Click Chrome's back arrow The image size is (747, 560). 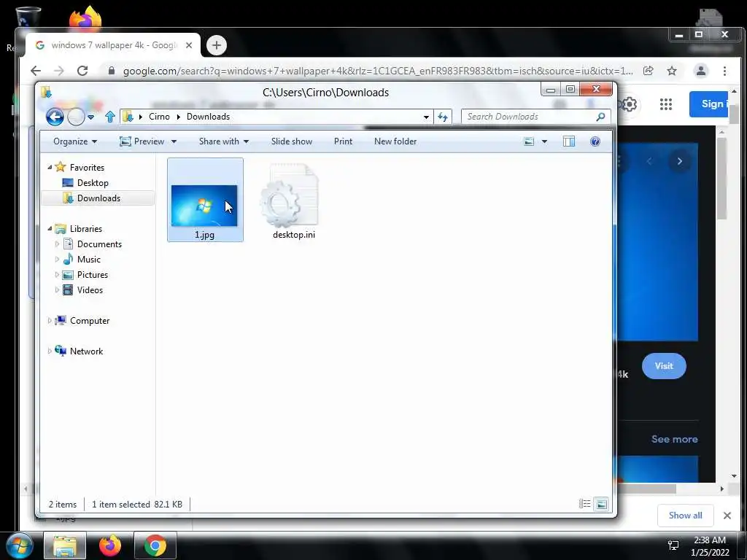pos(36,71)
